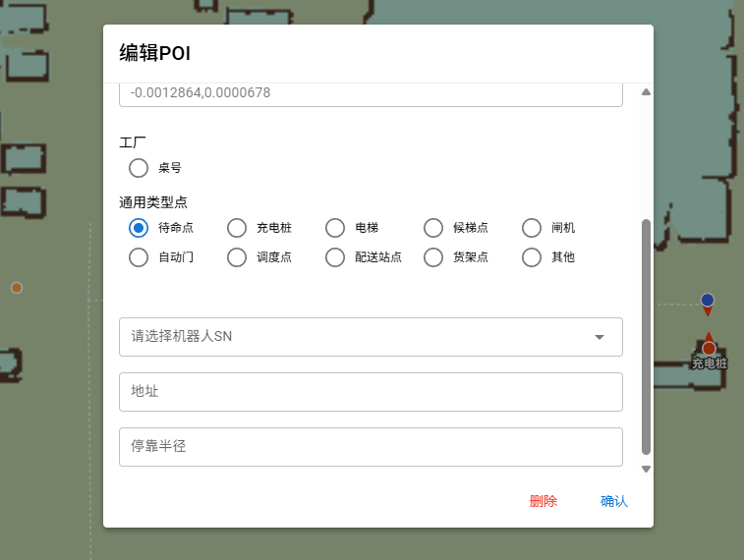Select 电梯 radio button
Screen dimensions: 744x560
[335, 228]
